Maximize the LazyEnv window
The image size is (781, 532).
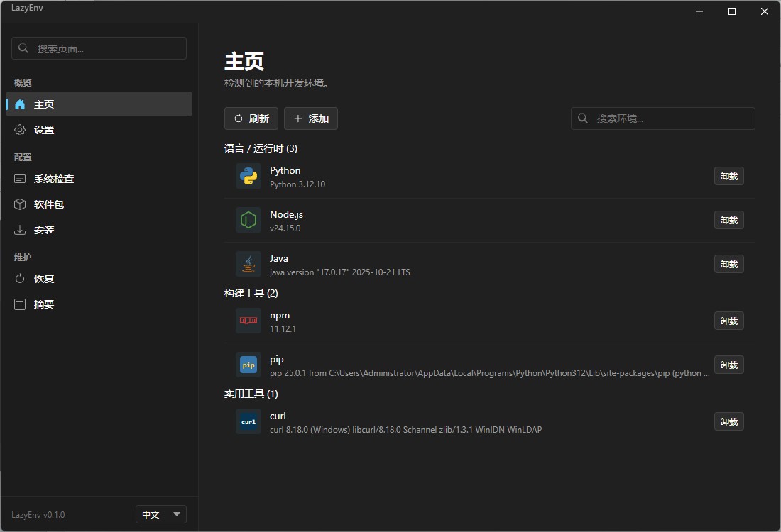point(732,11)
